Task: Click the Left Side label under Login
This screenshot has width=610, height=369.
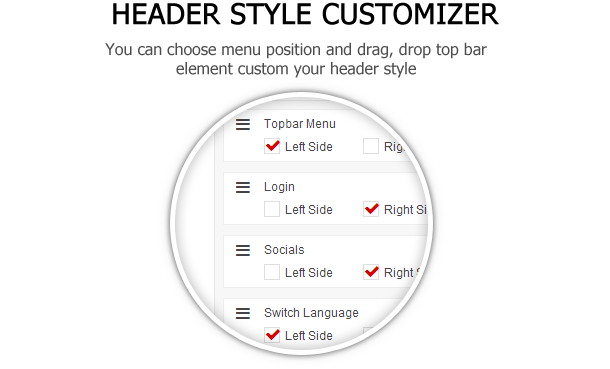Action: tap(309, 210)
